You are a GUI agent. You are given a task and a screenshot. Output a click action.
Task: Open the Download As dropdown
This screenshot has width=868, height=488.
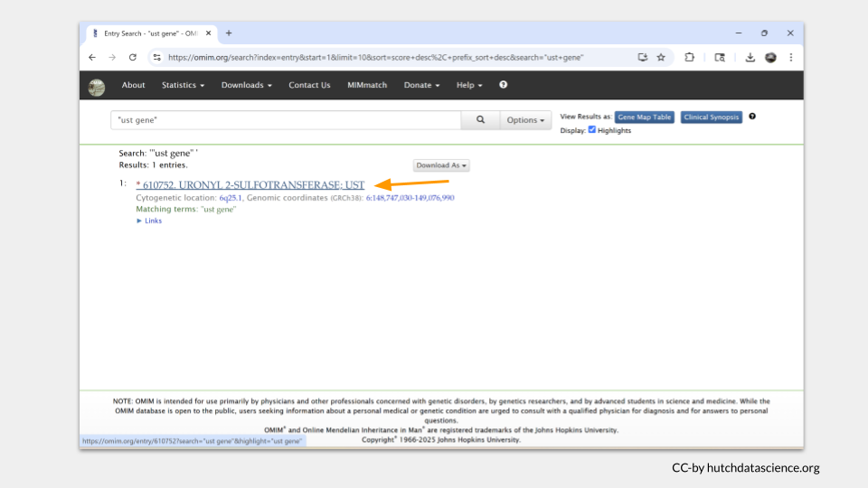(x=441, y=165)
